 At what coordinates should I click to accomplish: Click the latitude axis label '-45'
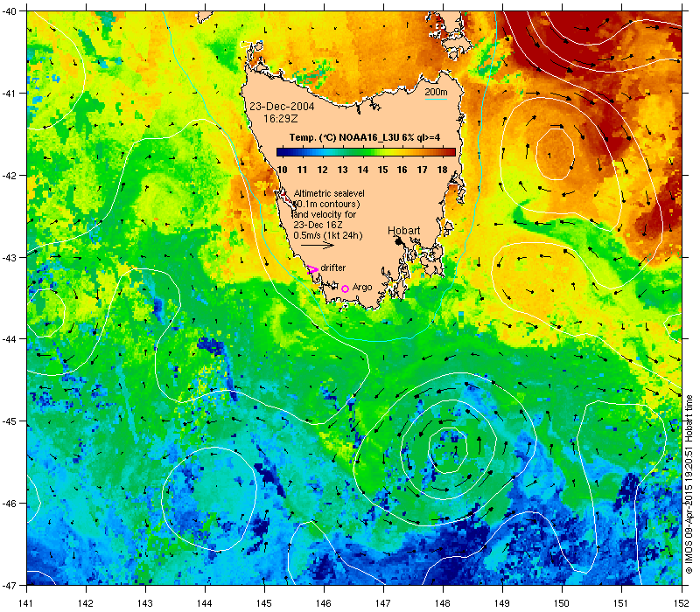(9, 421)
